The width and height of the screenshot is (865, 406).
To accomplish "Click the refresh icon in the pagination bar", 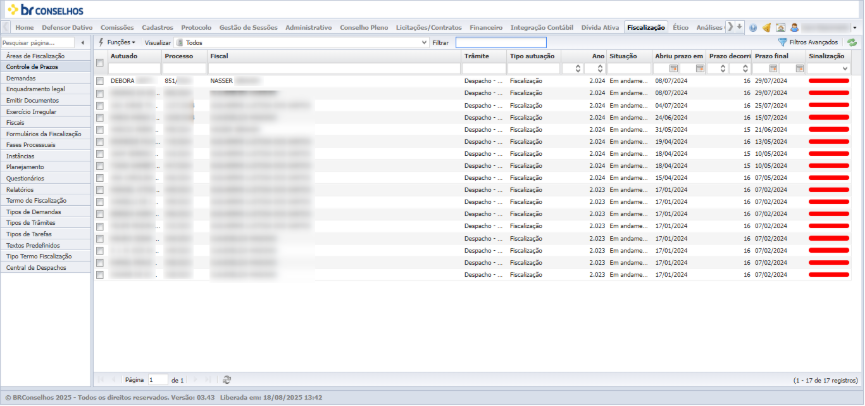I will tap(227, 380).
